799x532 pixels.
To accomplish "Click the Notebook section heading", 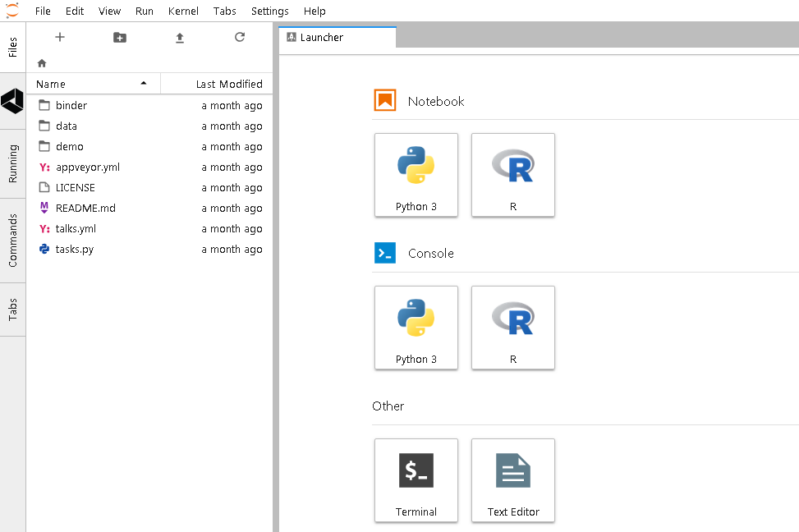I will [436, 102].
